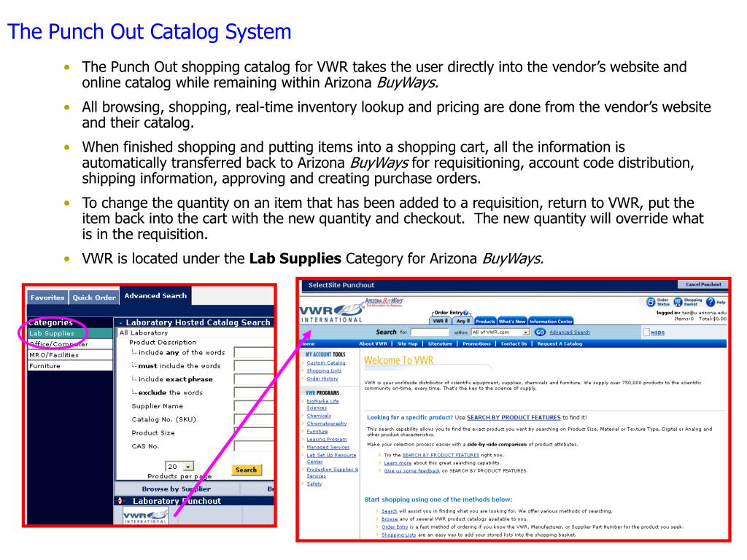Open the Shopping Basket icon

678,302
